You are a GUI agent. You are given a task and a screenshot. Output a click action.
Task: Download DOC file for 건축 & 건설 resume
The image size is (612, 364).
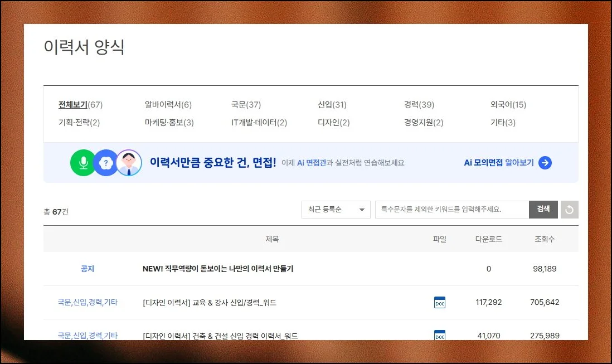[440, 335]
